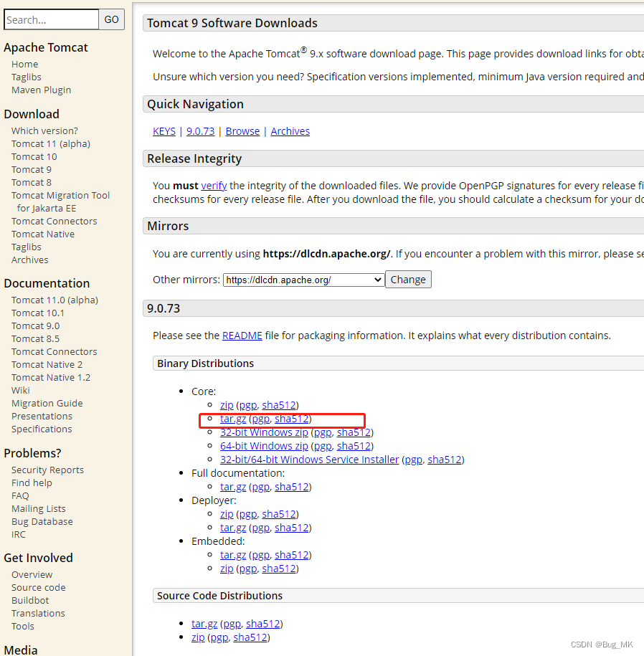Open Tomcat Native download link
The width and height of the screenshot is (644, 656).
43,234
